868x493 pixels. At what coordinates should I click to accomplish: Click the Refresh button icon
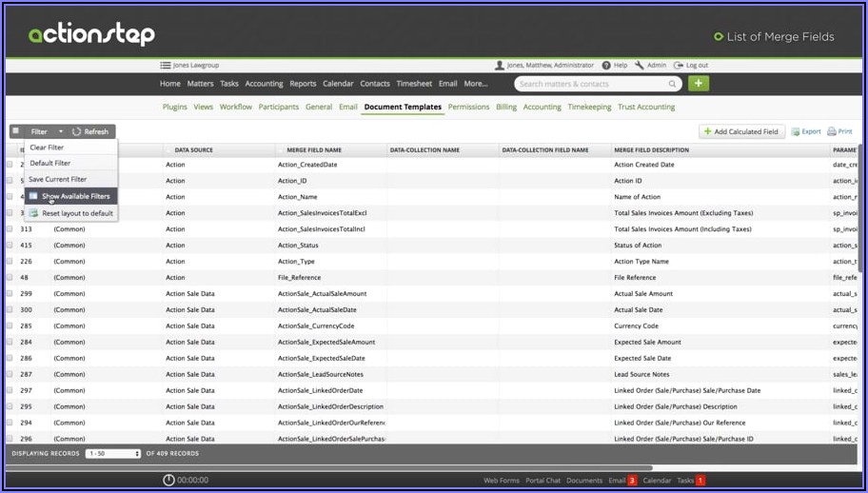click(x=77, y=132)
